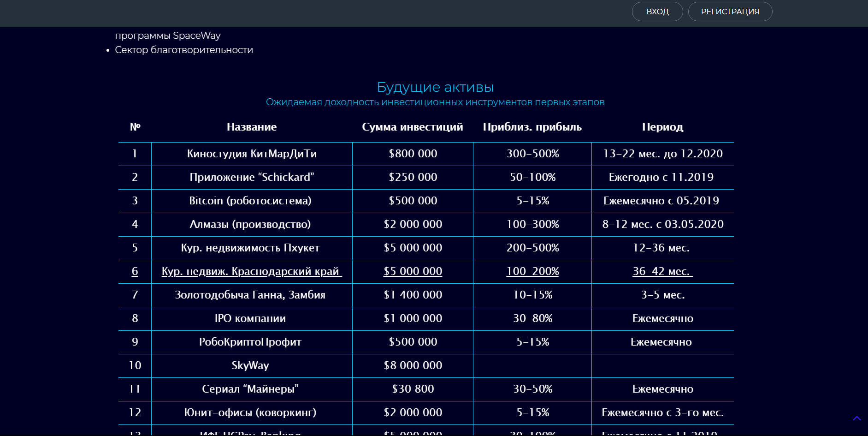Select the '3–5 мес.' period cell
Screen dimensions: 868x436
(662, 295)
